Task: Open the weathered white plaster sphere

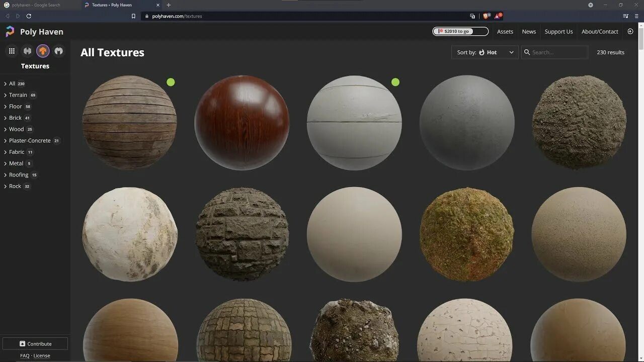Action: [130, 234]
